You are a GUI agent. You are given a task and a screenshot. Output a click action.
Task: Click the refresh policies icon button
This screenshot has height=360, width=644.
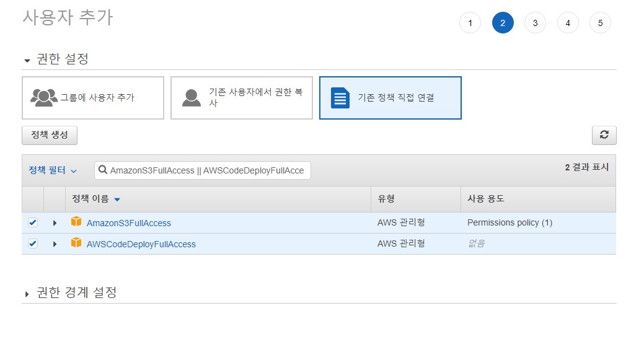click(x=604, y=136)
